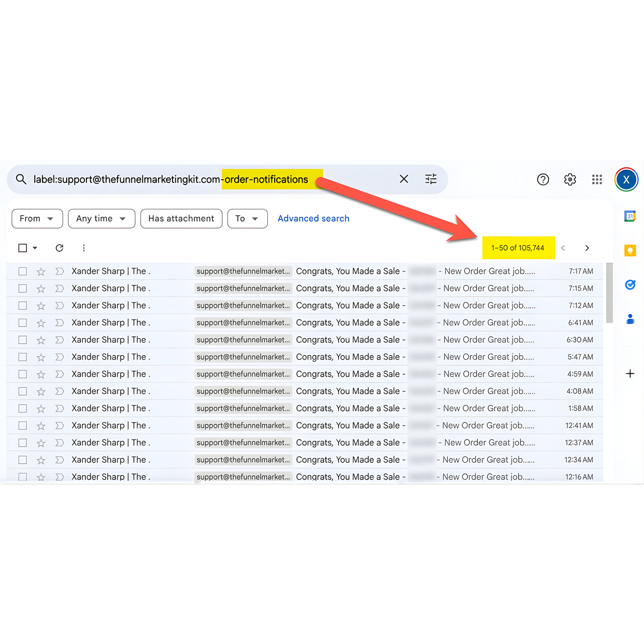The width and height of the screenshot is (644, 644).
Task: Open Google Calendar side panel icon
Action: (x=630, y=216)
